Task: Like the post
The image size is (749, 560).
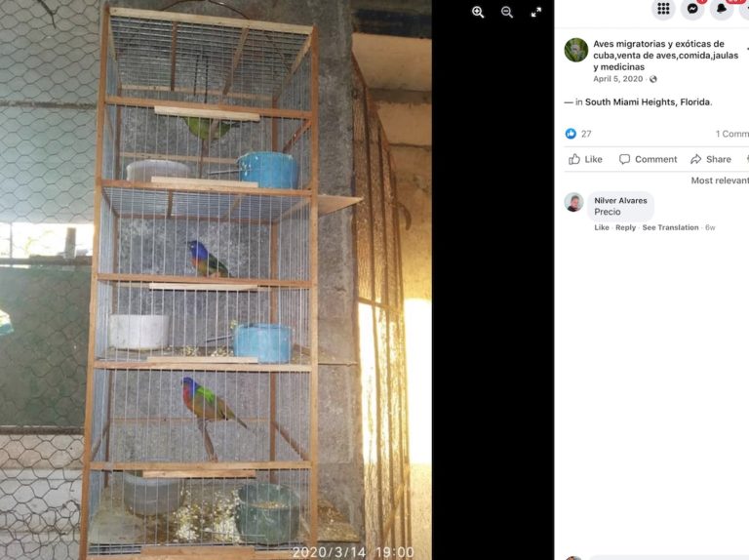Action: [x=585, y=159]
